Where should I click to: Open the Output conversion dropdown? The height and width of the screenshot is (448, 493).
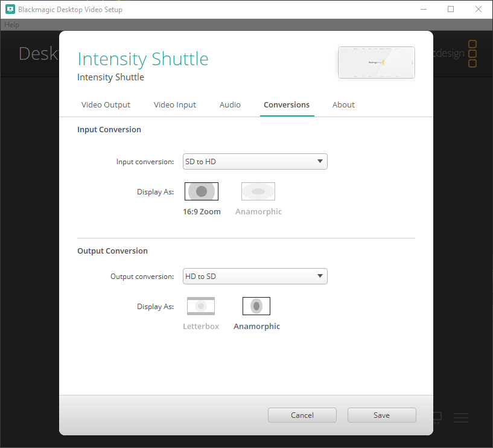[255, 276]
